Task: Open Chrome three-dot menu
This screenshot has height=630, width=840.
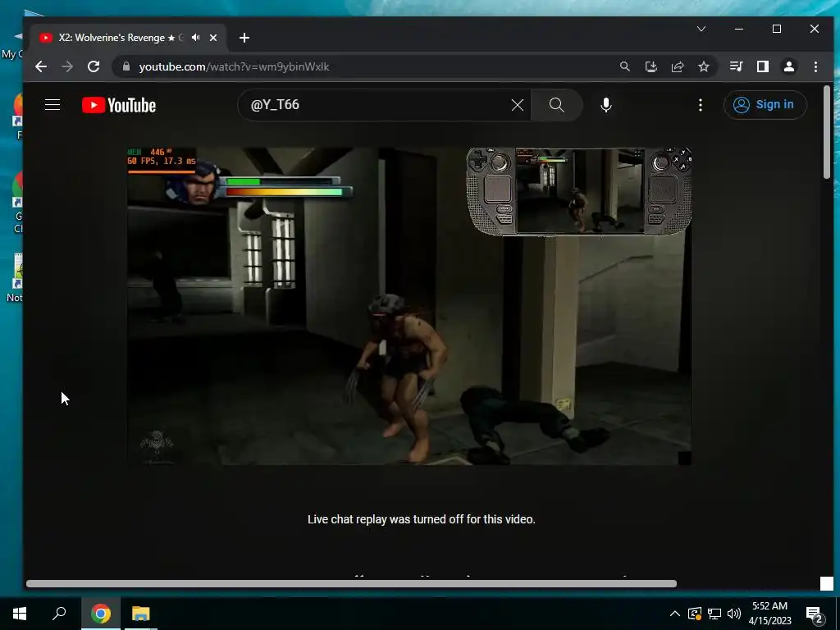Action: coord(815,66)
